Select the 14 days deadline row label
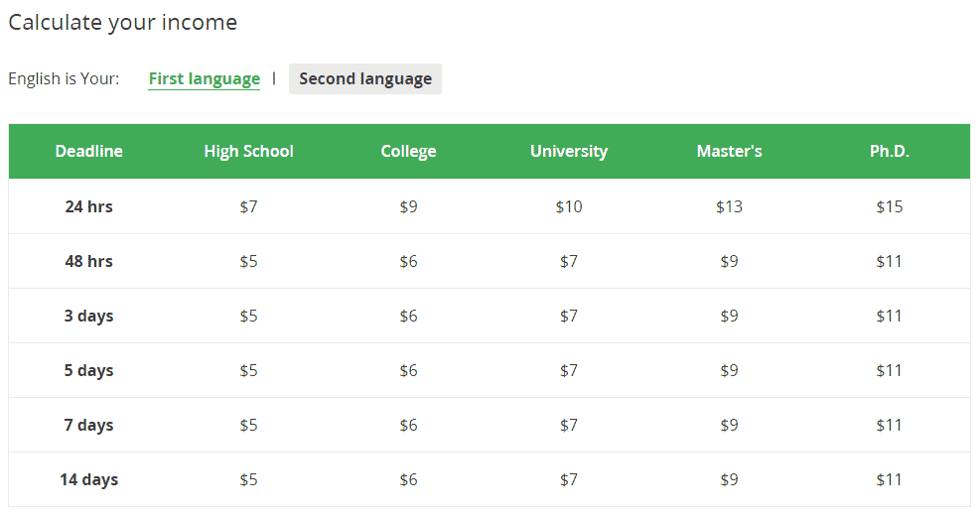This screenshot has height=518, width=980. click(x=88, y=480)
